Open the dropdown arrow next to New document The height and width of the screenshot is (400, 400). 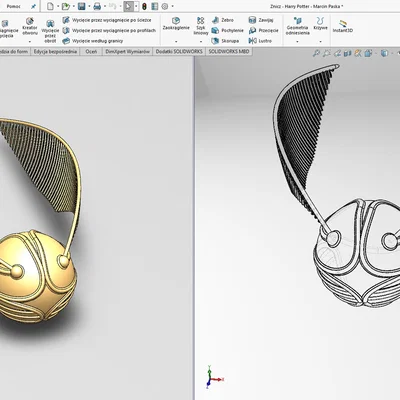57,6
